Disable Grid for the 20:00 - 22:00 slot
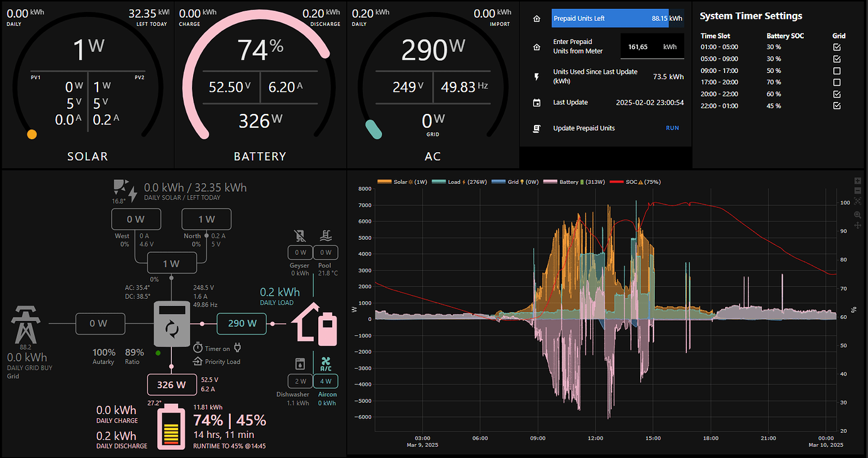This screenshot has width=868, height=458. click(837, 94)
